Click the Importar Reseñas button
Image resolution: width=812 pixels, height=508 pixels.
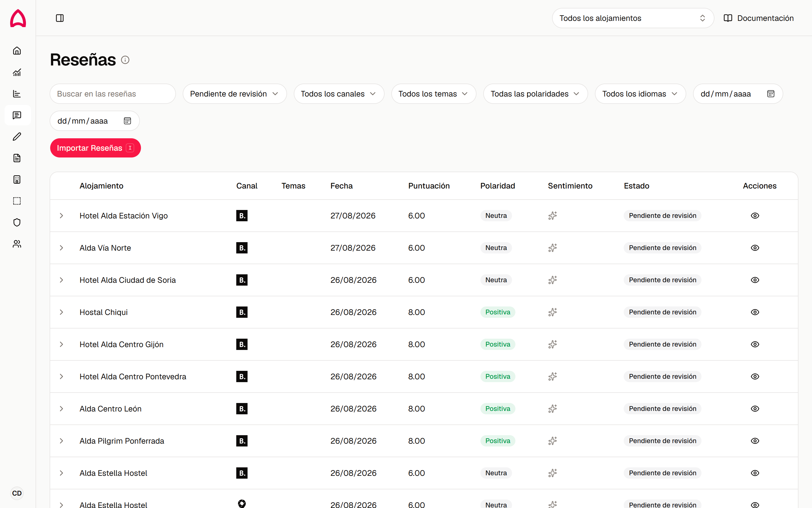(x=95, y=148)
